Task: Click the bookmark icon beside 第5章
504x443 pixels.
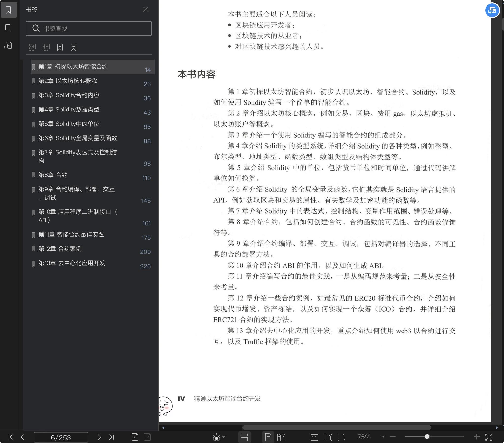Action: tap(34, 124)
